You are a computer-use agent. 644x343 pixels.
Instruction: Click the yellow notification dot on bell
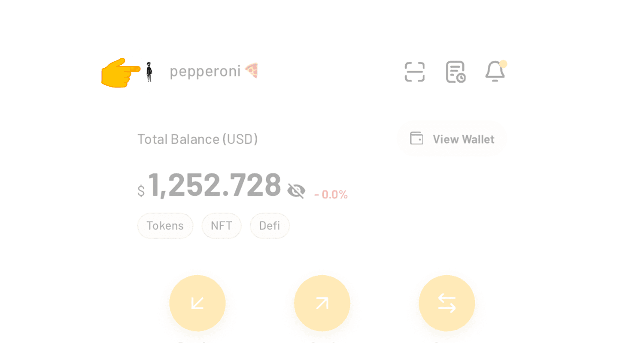pyautogui.click(x=503, y=64)
